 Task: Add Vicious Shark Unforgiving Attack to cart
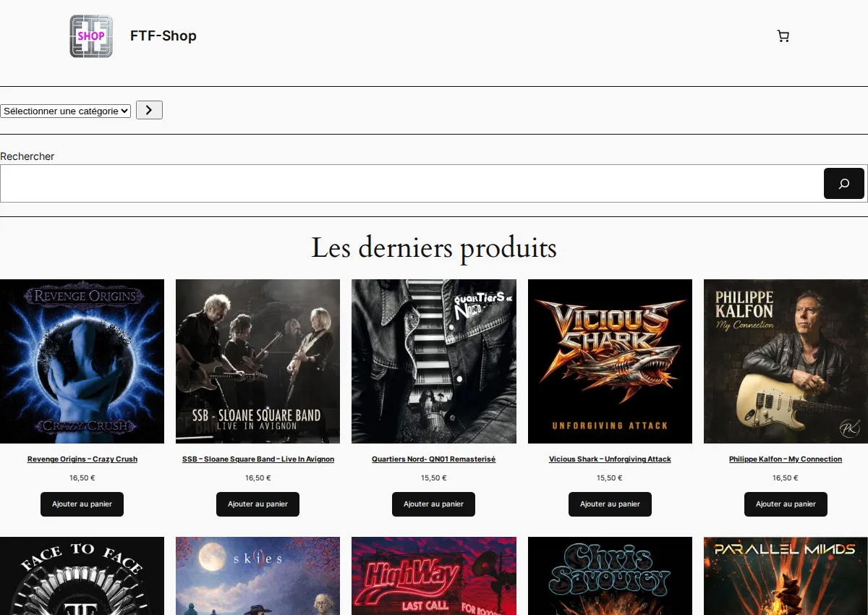coord(610,504)
